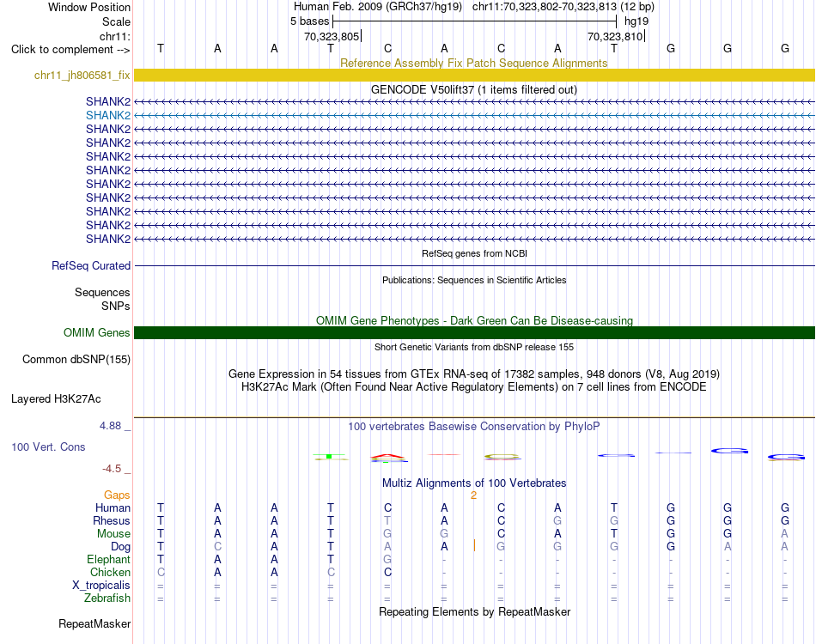Click the G base in Elephant alignment row
The width and height of the screenshot is (816, 644).
[387, 559]
